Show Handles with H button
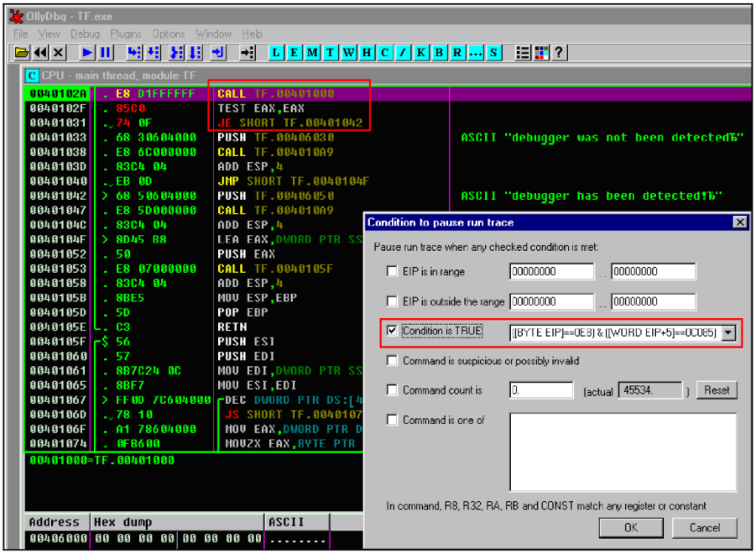The image size is (756, 554). 367,53
